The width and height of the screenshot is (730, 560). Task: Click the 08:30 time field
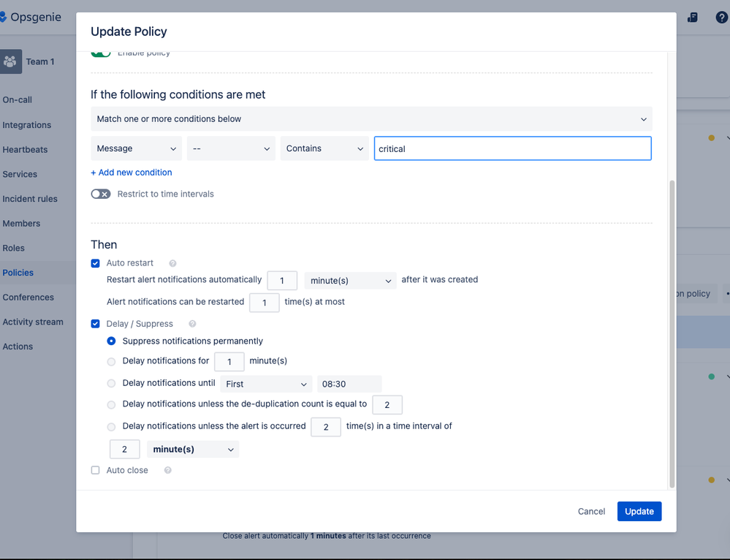(x=349, y=384)
